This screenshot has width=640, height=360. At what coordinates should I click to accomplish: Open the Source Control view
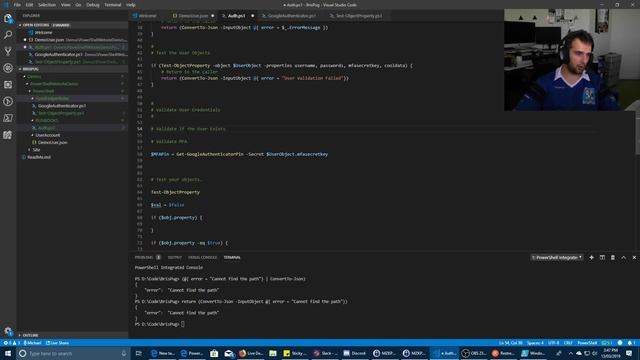point(8,51)
